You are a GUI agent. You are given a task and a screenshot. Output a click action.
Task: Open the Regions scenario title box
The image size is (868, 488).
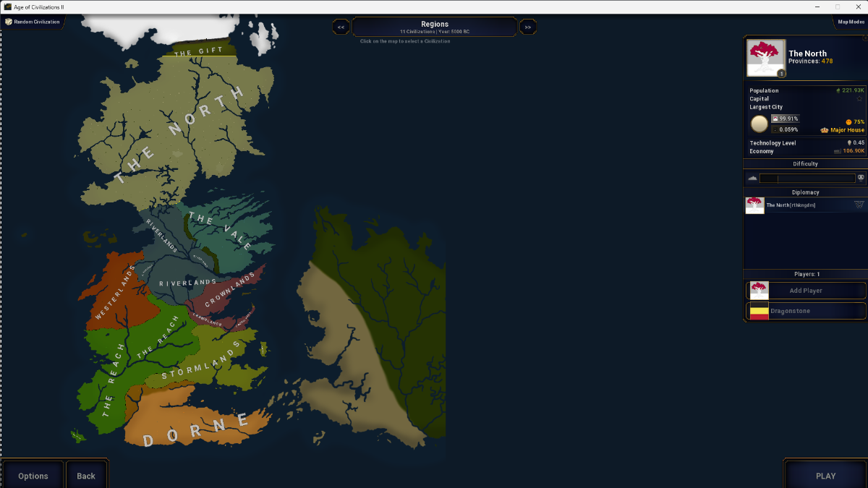(x=435, y=27)
